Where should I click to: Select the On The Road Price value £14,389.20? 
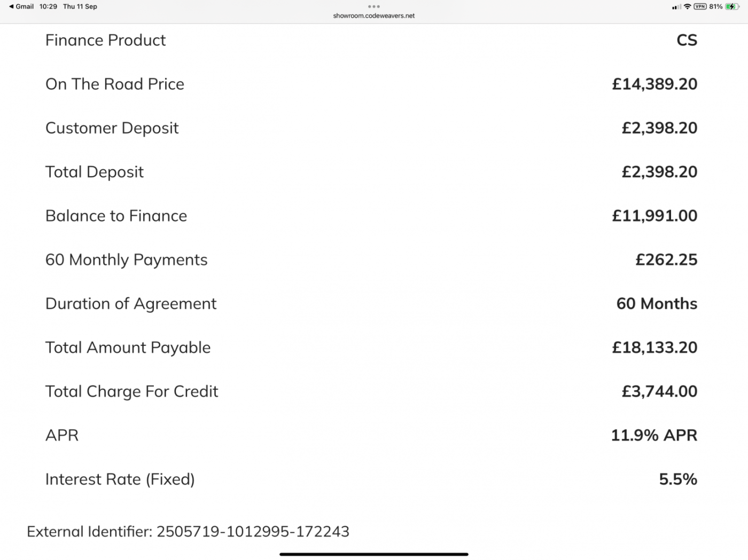(x=654, y=84)
